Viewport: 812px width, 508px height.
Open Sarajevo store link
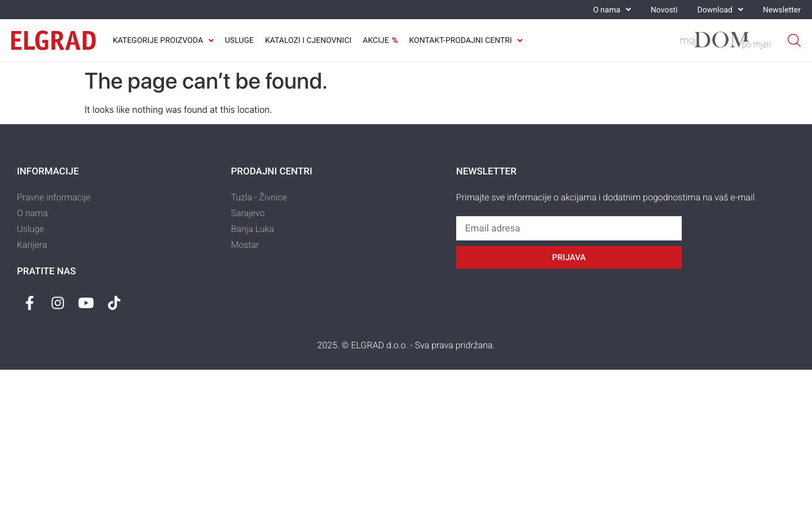click(x=248, y=213)
